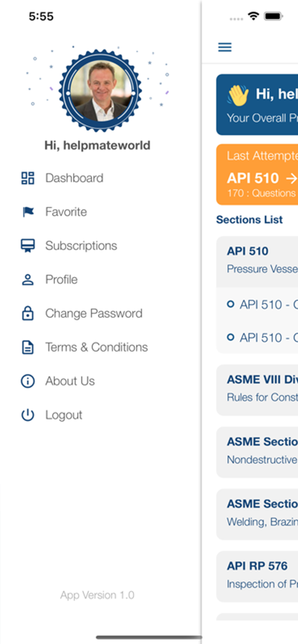Viewport: 298px width, 644px height.
Task: Click the Change Password lock icon
Action: [27, 313]
